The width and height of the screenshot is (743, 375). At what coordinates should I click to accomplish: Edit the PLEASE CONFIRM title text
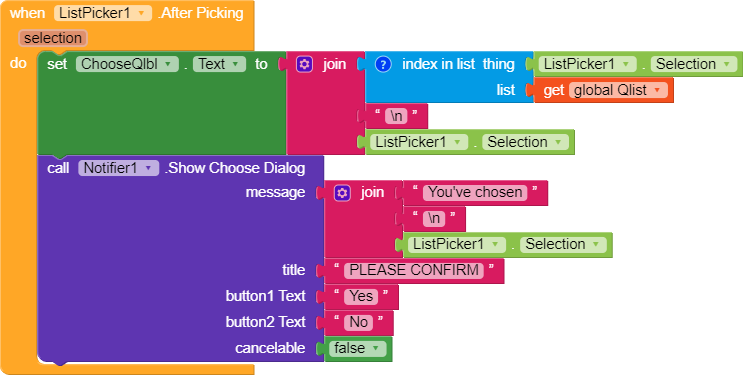[x=414, y=270]
